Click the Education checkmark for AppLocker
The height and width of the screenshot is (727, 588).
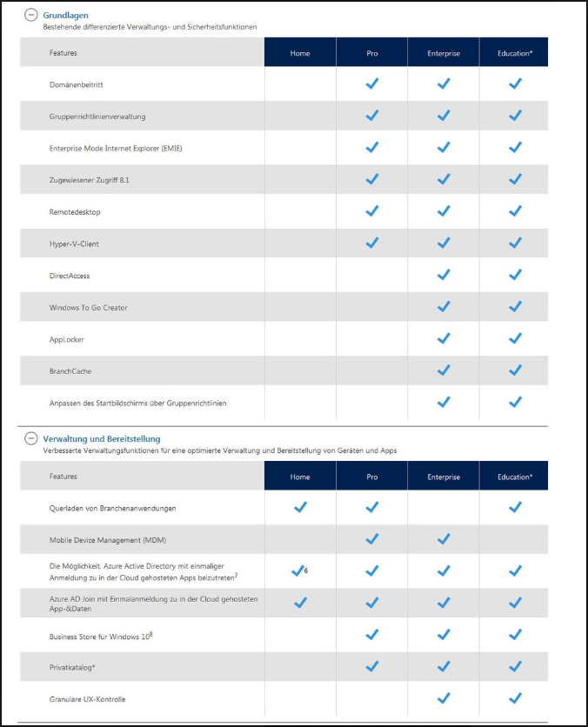point(514,339)
